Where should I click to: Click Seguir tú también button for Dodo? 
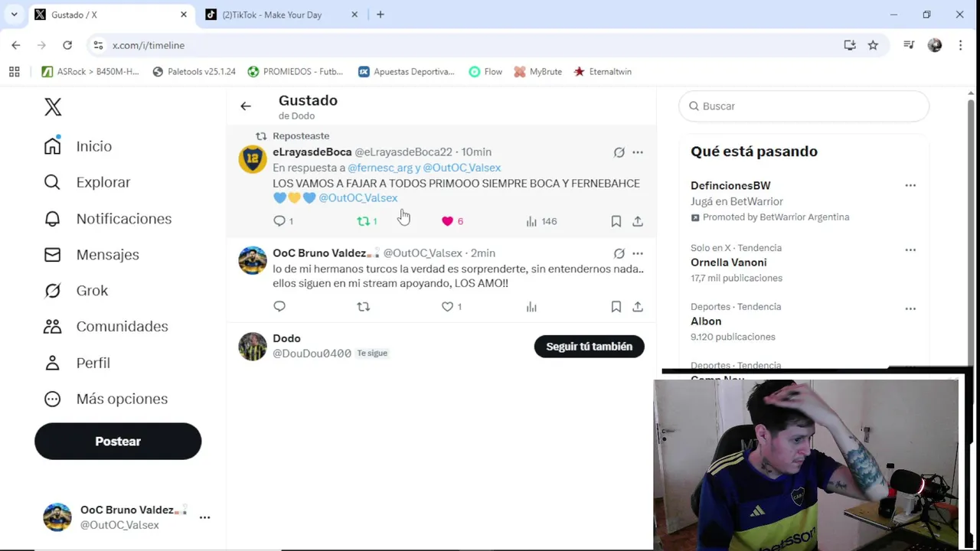click(589, 347)
